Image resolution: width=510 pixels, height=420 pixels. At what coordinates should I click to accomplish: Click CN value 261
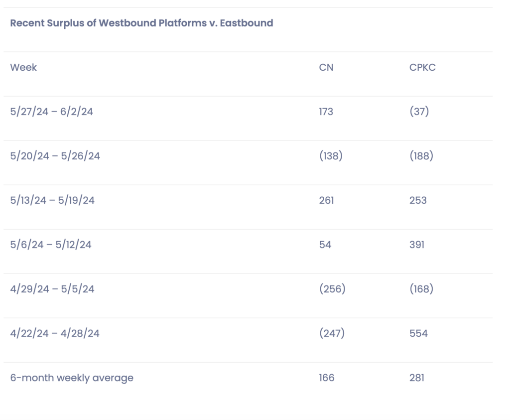tap(326, 200)
